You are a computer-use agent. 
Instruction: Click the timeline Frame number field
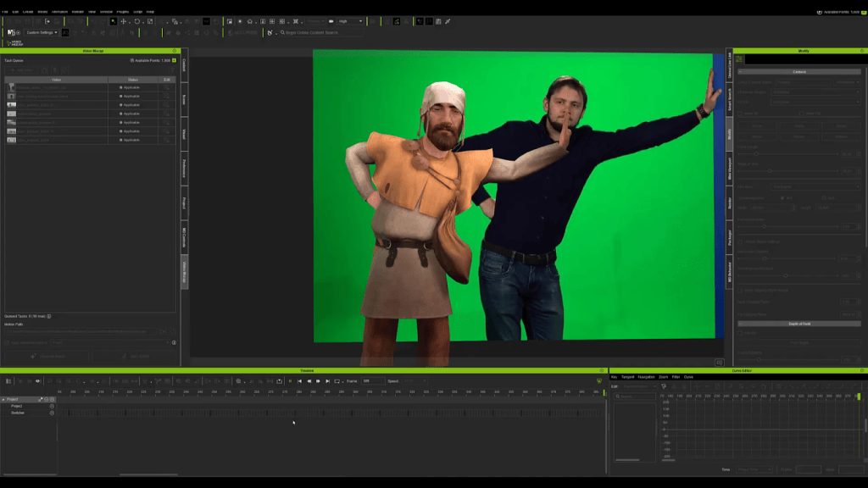pos(373,381)
